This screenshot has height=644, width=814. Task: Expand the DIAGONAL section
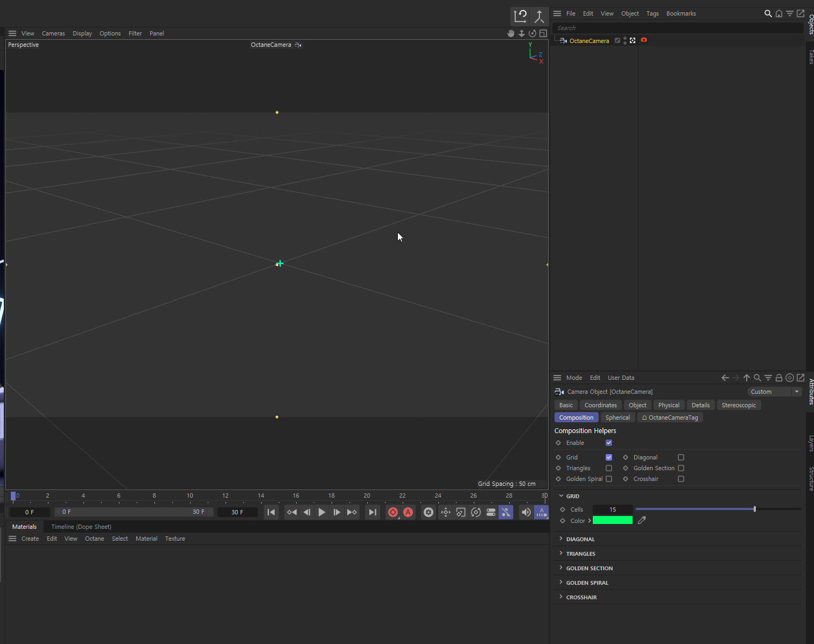point(561,539)
